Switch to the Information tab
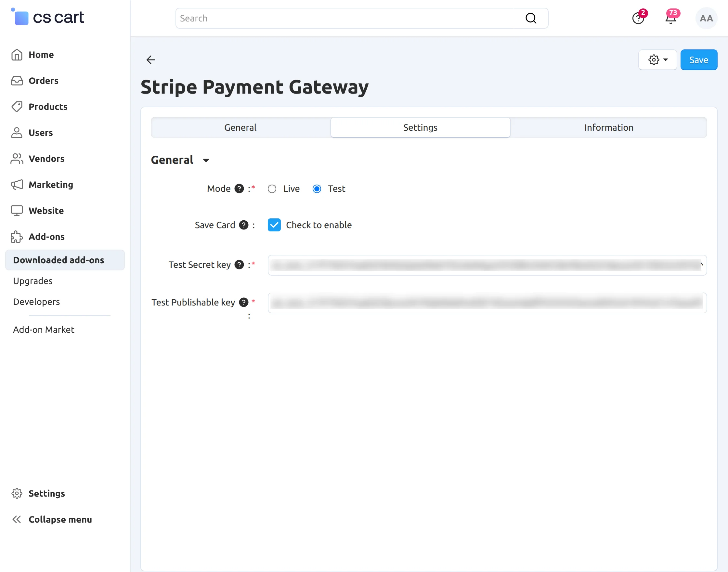Viewport: 728px width, 572px height. [609, 128]
